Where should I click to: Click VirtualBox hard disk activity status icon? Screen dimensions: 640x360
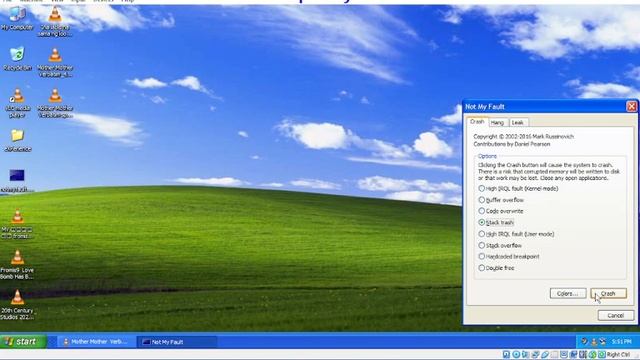pyautogui.click(x=507, y=354)
